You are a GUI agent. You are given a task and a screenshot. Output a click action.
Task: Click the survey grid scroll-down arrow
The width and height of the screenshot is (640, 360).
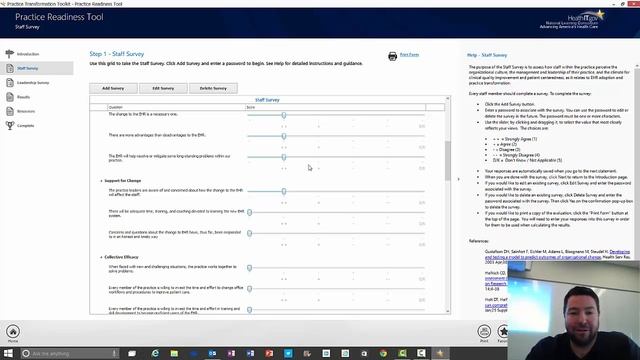[x=448, y=311]
